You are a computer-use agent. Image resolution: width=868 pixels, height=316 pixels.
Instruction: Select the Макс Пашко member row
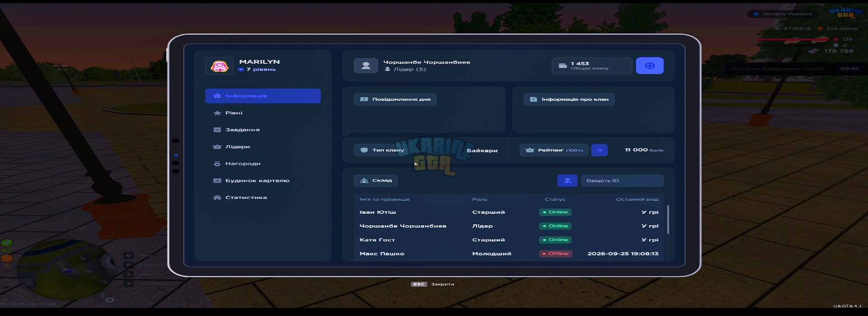point(509,254)
